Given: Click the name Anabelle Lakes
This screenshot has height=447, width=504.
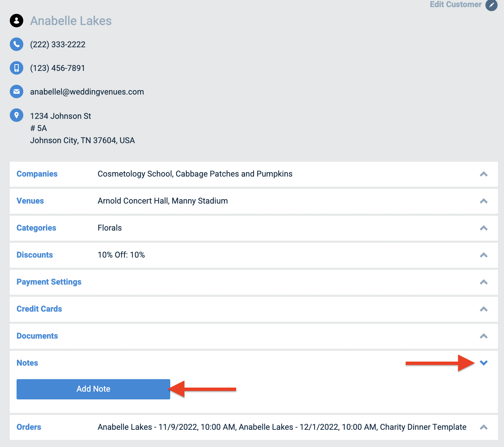Looking at the screenshot, I should pos(71,21).
